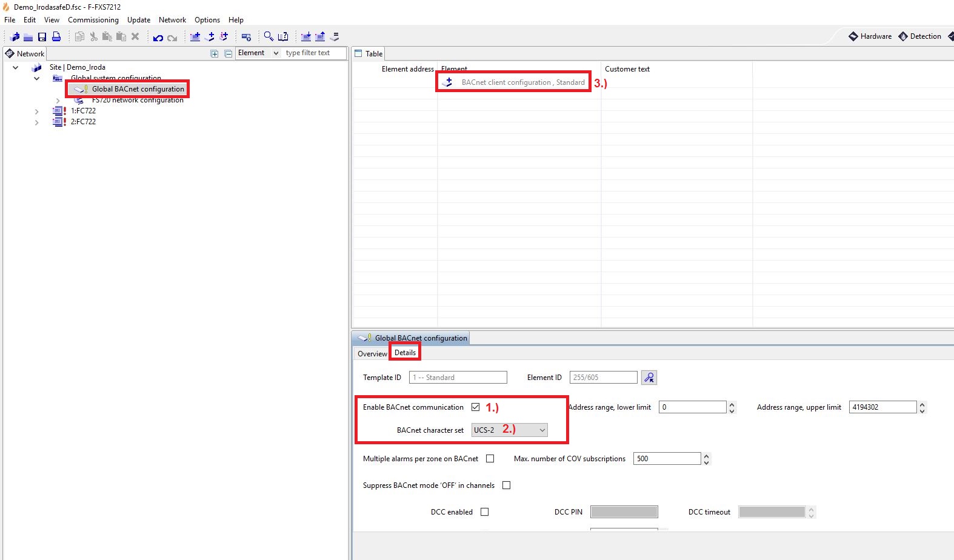The image size is (954, 560).
Task: Open the Find magnifier tool
Action: point(269,36)
